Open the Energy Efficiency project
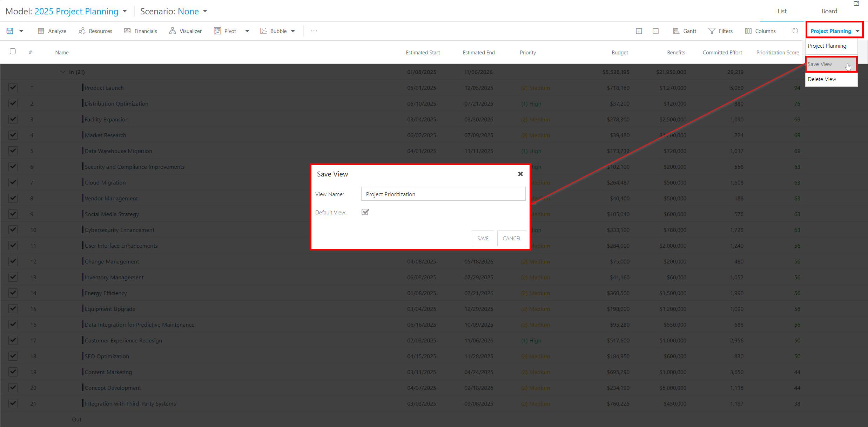 (106, 293)
